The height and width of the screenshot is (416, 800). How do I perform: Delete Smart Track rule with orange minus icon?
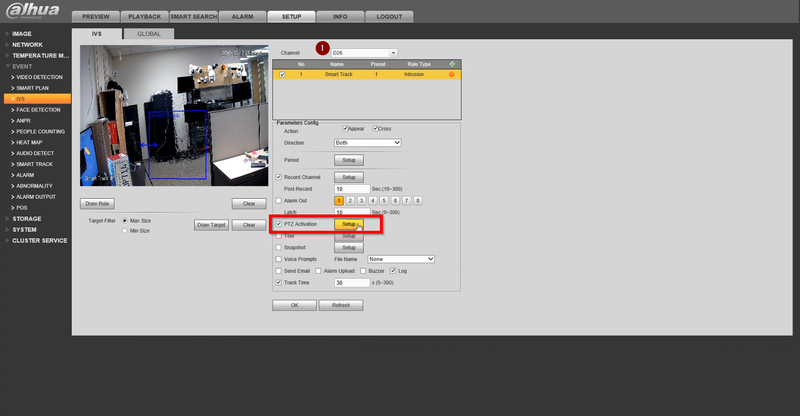452,75
